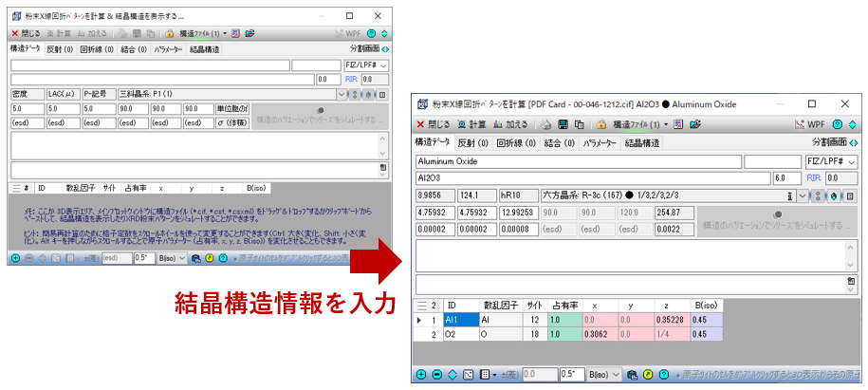
Task: Switch to 反射 (0) tab in Aluminum Oxide window
Action: click(x=472, y=143)
